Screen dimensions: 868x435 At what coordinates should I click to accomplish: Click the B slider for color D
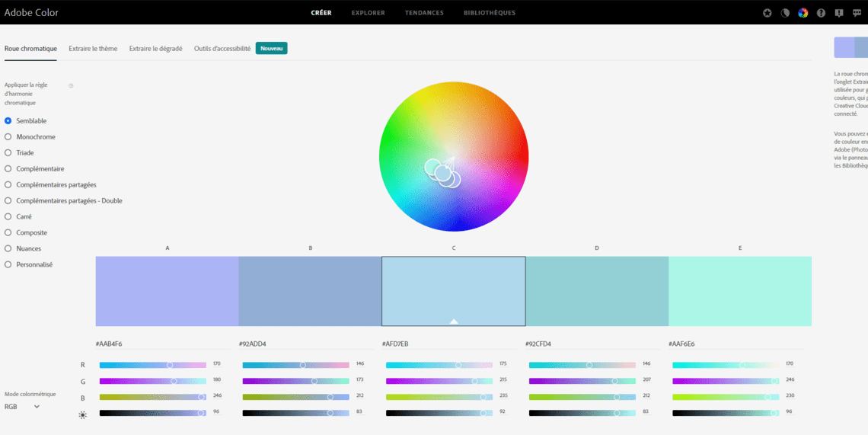coord(582,398)
